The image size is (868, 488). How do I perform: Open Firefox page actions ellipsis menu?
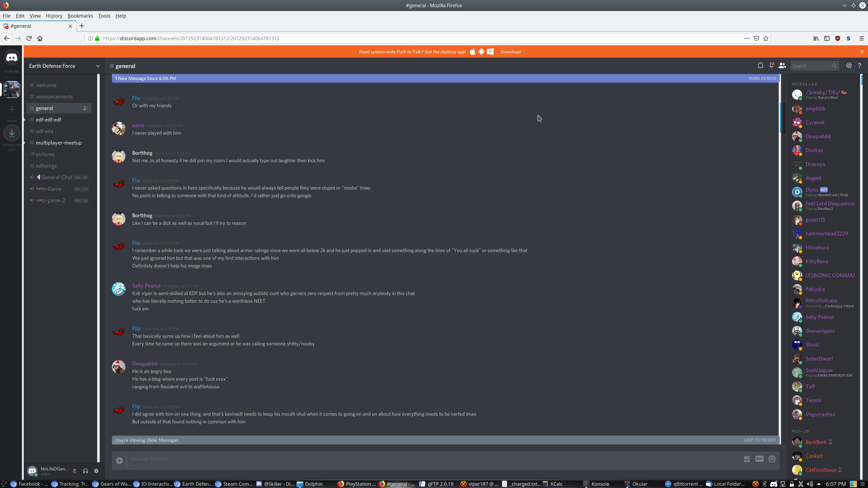[747, 38]
